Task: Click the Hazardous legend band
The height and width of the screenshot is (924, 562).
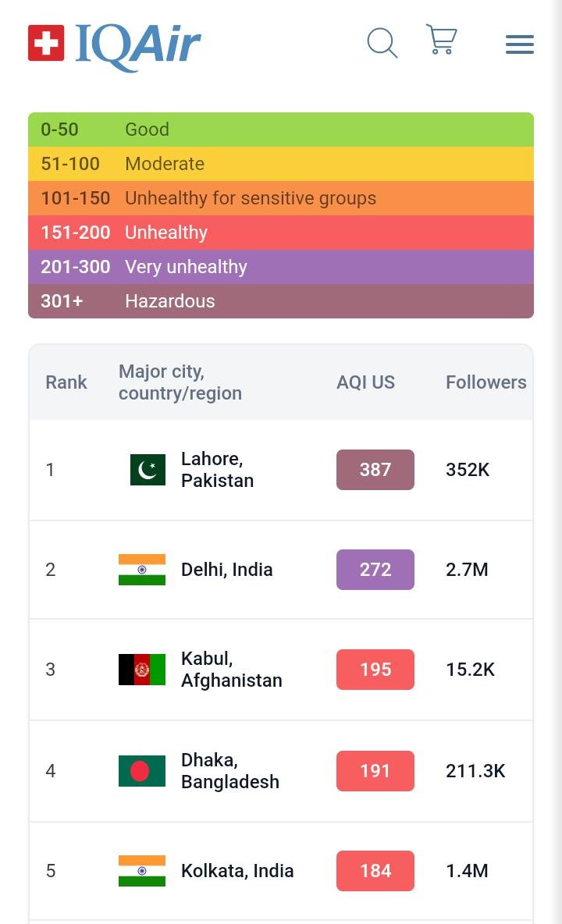Action: pyautogui.click(x=281, y=301)
